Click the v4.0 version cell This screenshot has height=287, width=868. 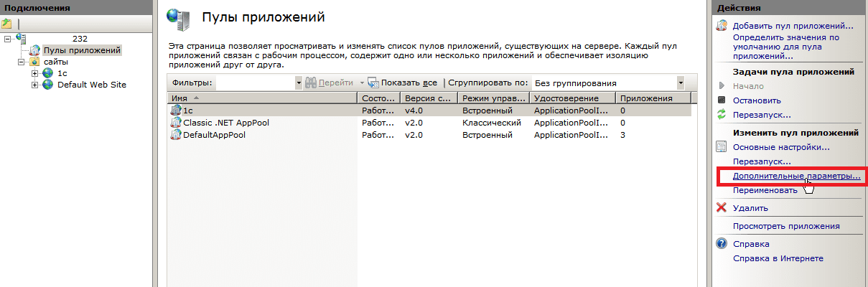(x=414, y=110)
